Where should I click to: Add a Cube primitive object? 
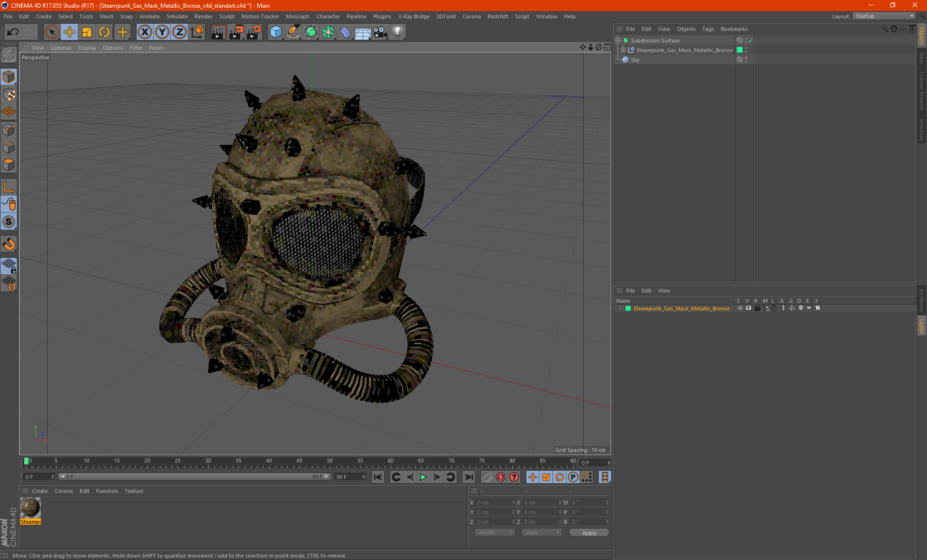[276, 32]
